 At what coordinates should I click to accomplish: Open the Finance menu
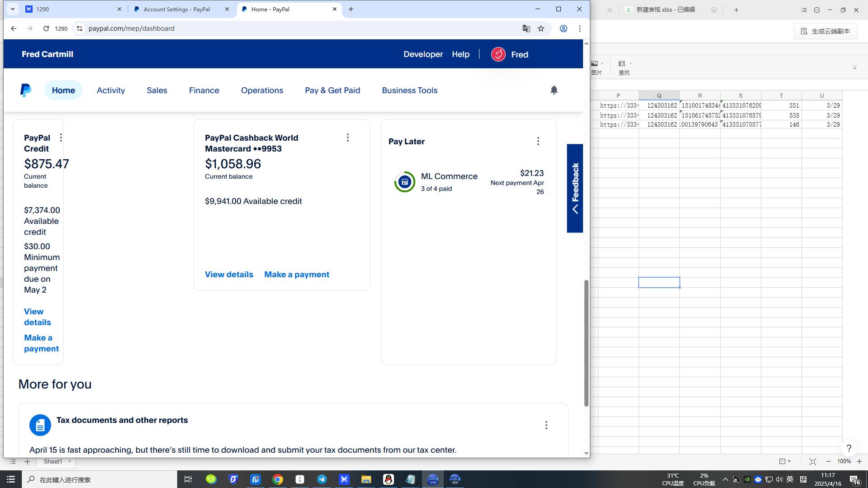[204, 90]
